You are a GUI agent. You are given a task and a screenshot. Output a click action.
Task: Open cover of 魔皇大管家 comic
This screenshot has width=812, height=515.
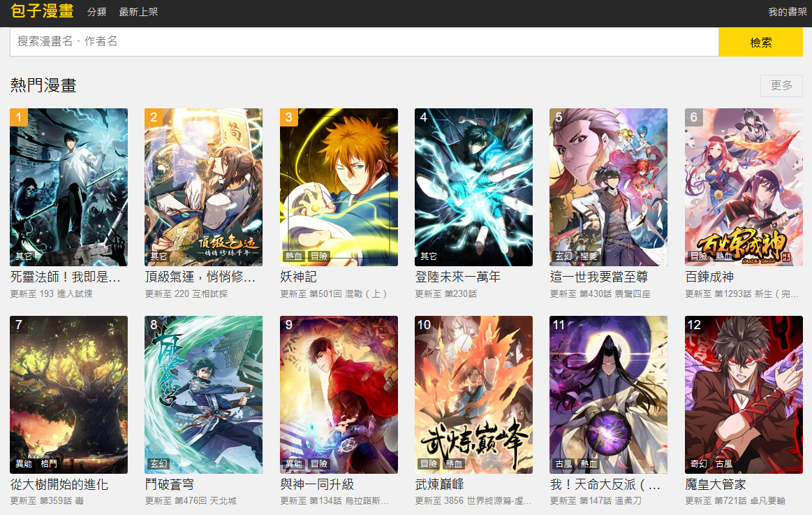744,395
